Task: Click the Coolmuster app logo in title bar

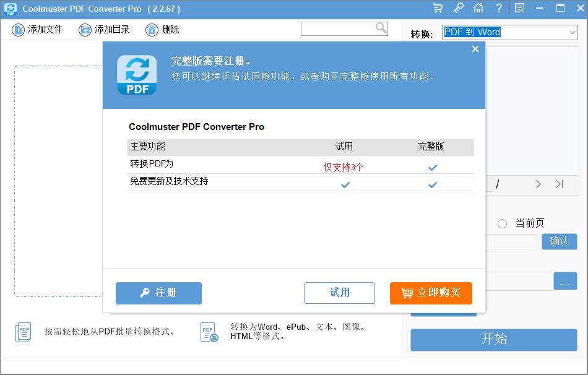Action: [11, 9]
